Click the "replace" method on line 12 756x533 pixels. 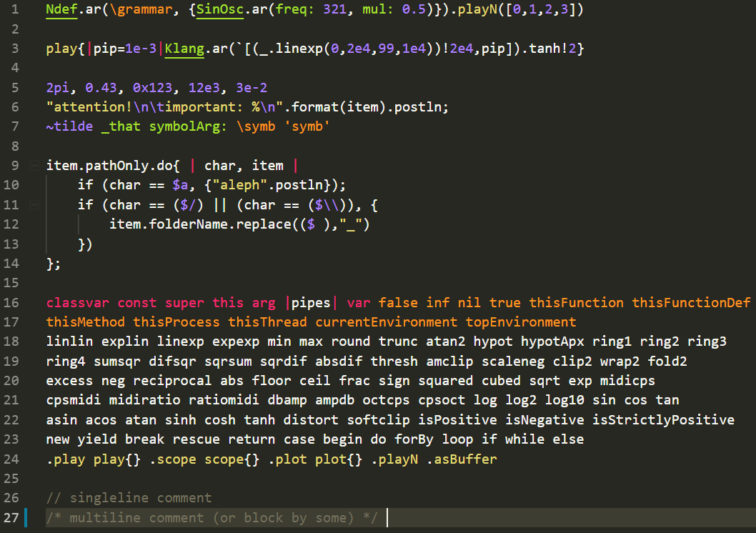coord(264,224)
